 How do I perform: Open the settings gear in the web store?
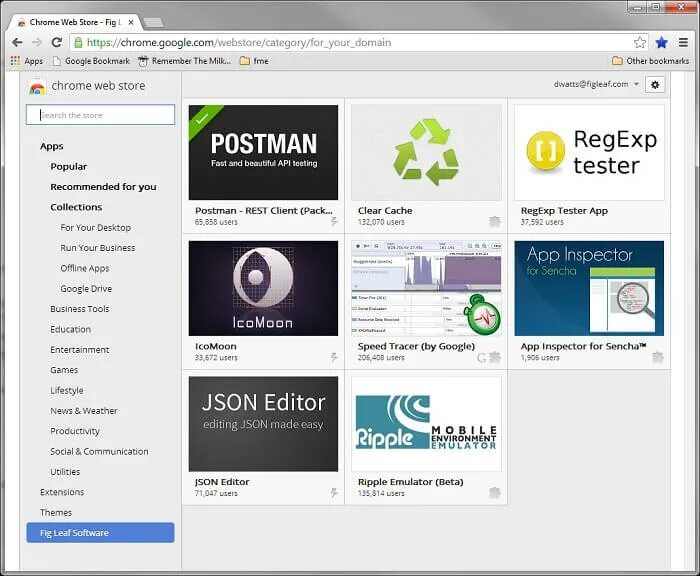pos(655,84)
